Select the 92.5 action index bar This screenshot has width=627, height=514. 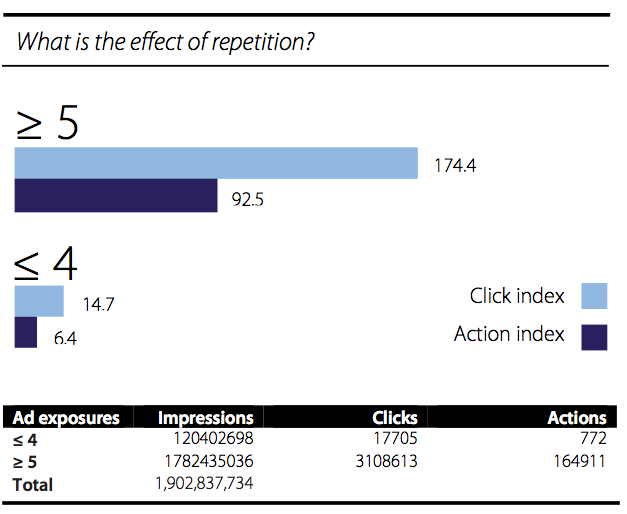116,195
